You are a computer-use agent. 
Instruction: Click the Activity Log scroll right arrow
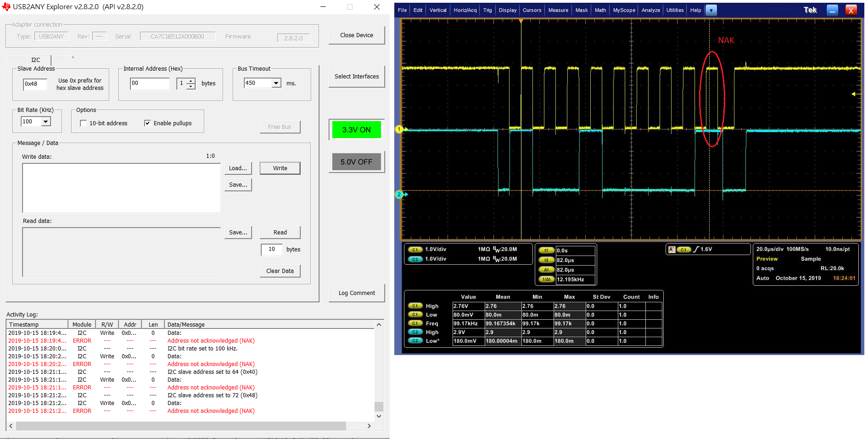pos(369,426)
